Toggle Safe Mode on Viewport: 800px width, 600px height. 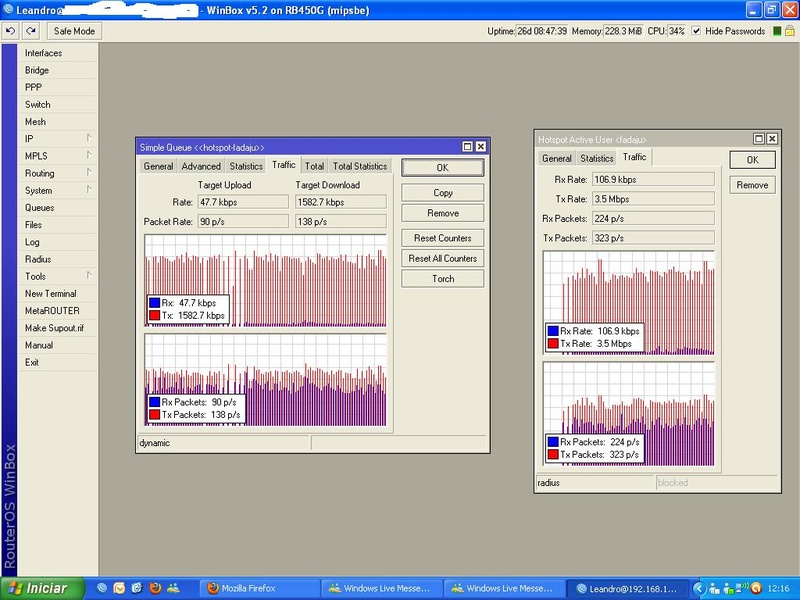pos(74,31)
